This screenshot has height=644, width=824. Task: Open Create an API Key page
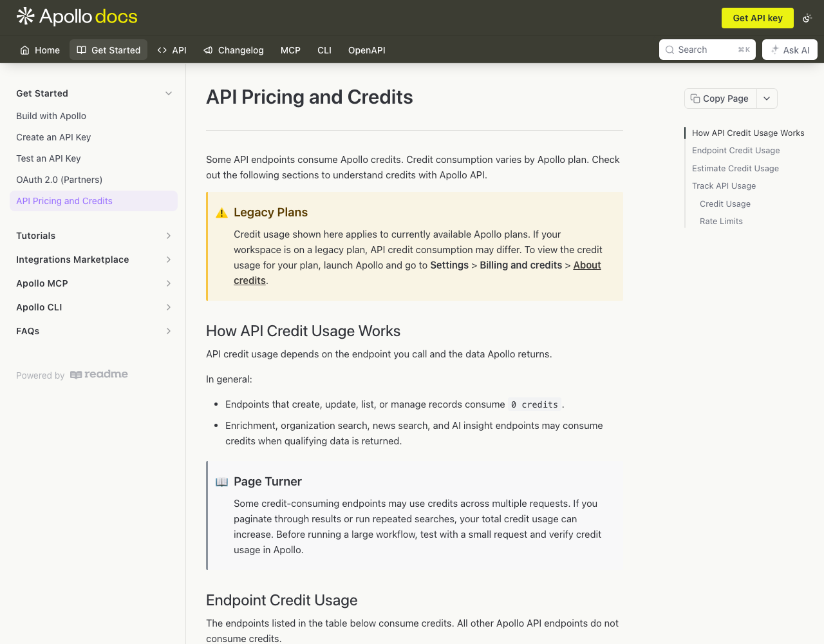click(x=53, y=137)
